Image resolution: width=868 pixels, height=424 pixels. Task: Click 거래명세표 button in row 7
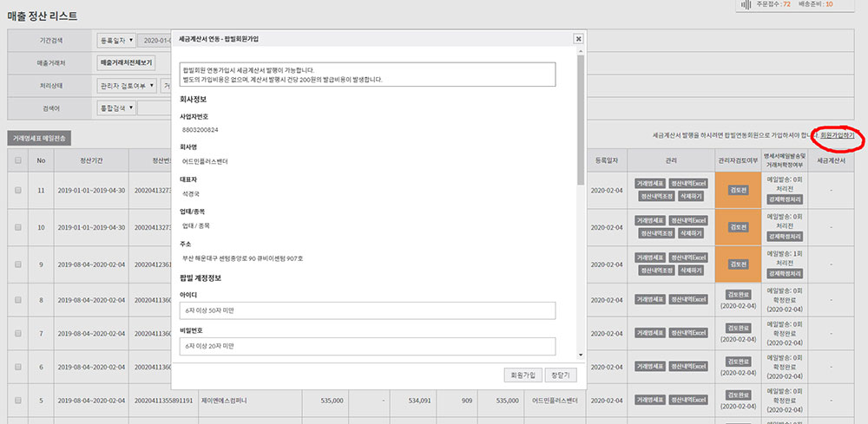[650, 333]
